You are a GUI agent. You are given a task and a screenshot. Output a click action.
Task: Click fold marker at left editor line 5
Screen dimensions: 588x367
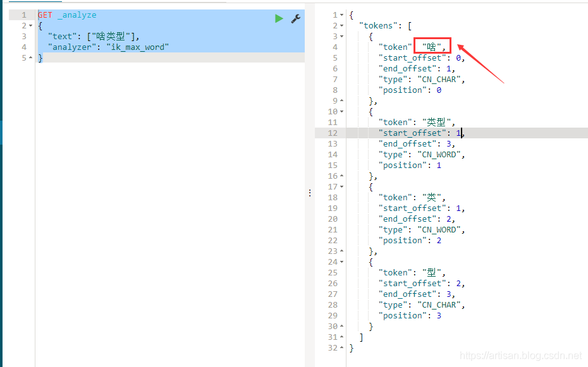tap(31, 58)
